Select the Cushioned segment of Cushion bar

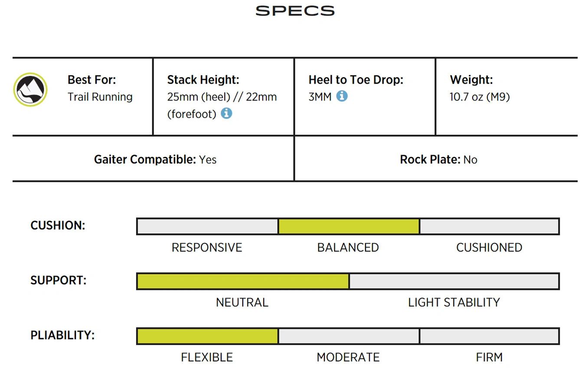(489, 226)
